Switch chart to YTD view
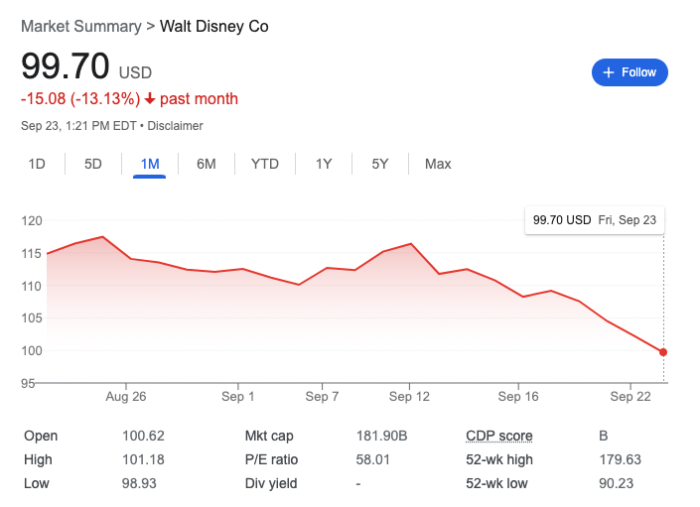 click(265, 164)
